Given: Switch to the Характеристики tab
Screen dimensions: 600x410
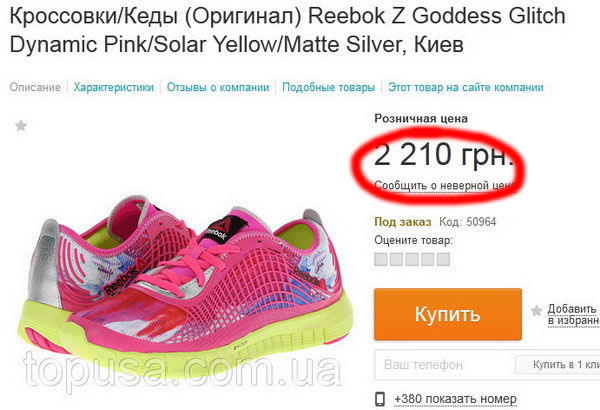Looking at the screenshot, I should (114, 87).
